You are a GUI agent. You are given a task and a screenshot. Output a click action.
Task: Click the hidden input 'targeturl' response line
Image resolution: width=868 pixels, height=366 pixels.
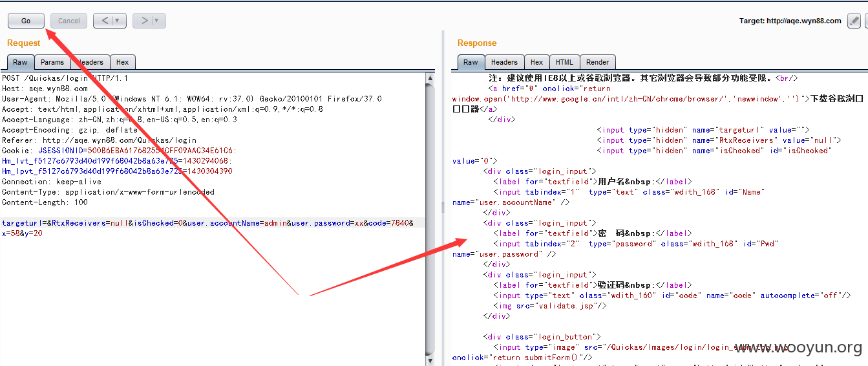click(703, 129)
